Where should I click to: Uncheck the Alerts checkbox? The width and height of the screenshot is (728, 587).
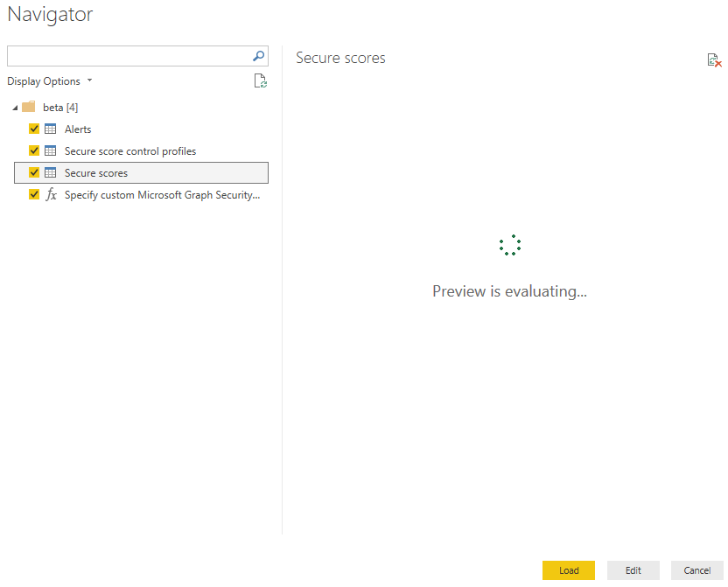(34, 129)
